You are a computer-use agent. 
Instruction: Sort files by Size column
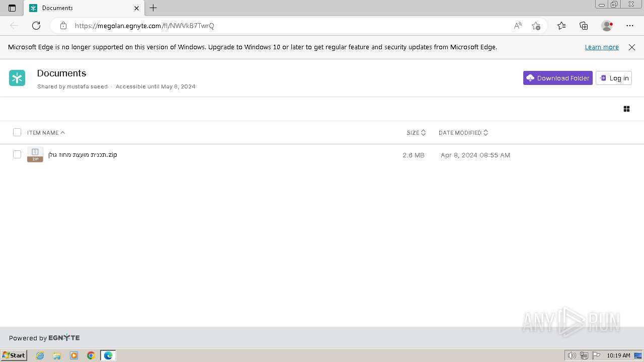tap(417, 133)
